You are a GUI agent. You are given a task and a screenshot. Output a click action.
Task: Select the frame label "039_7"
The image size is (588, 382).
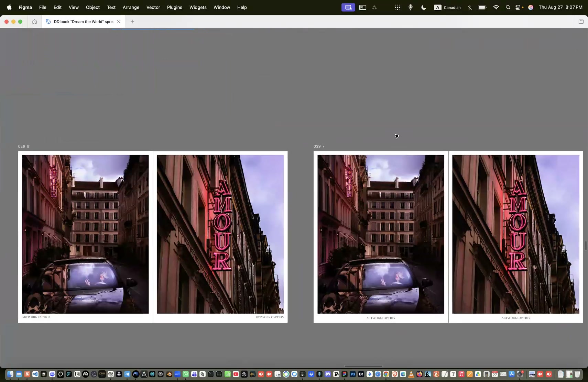[x=319, y=146]
